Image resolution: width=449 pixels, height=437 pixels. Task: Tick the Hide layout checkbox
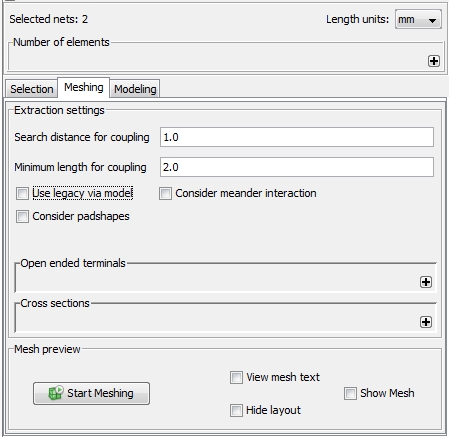pyautogui.click(x=236, y=410)
